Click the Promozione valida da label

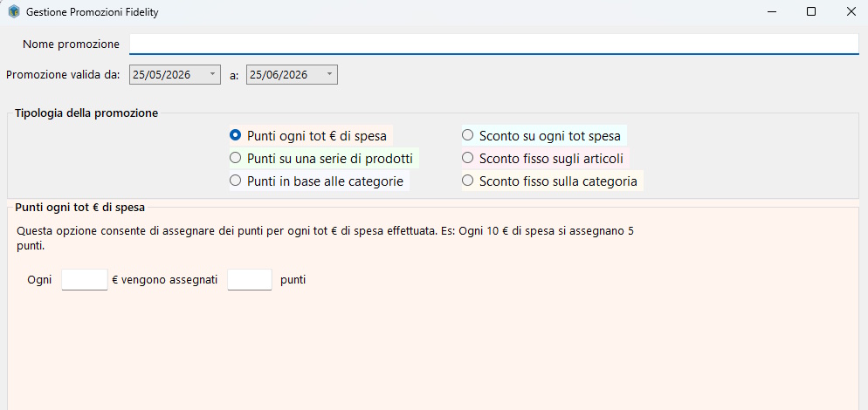coord(63,75)
